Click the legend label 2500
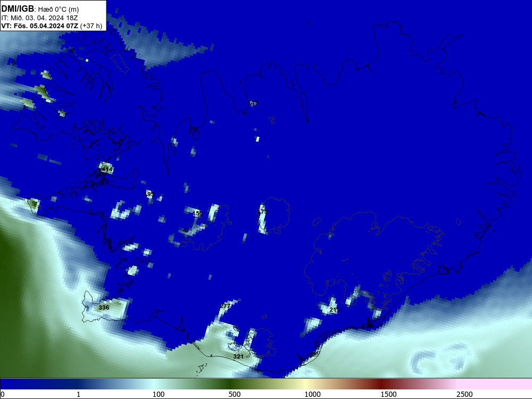Screen dimensions: 532x399 (465, 394)
